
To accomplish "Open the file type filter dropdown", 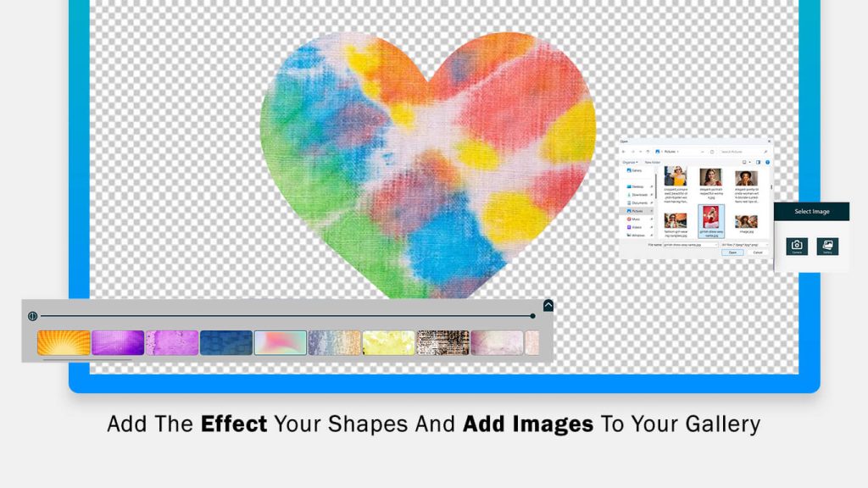I will point(744,244).
